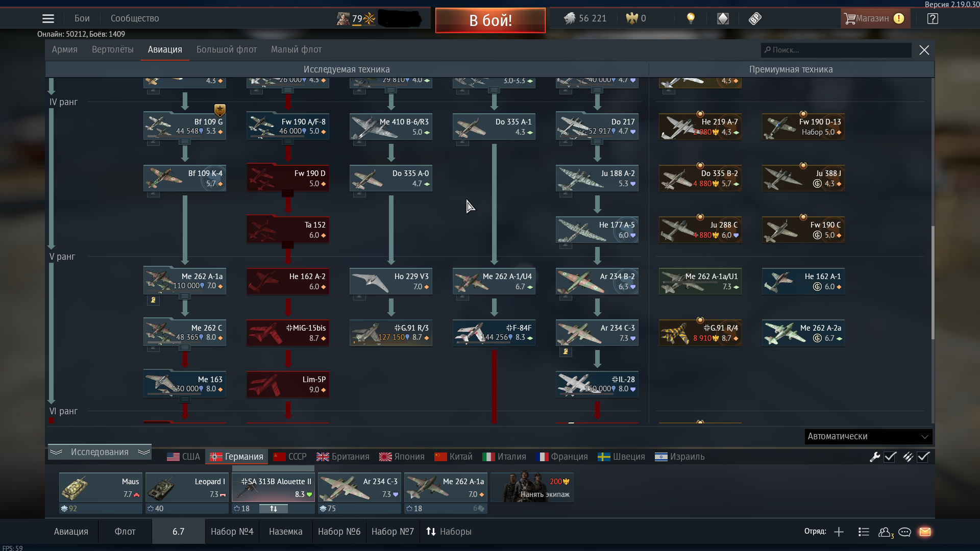Click the ammo purchase icon above nation flags
The image size is (980, 551).
pyautogui.click(x=908, y=457)
